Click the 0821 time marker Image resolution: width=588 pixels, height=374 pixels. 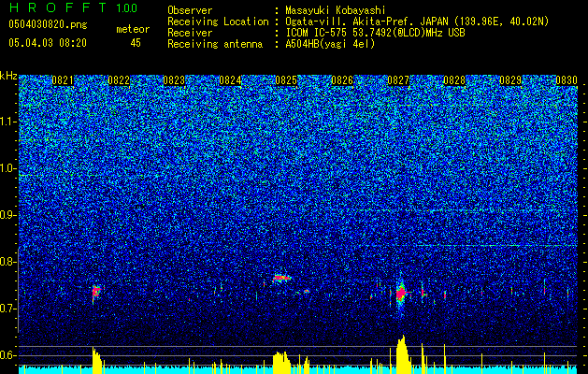point(63,80)
